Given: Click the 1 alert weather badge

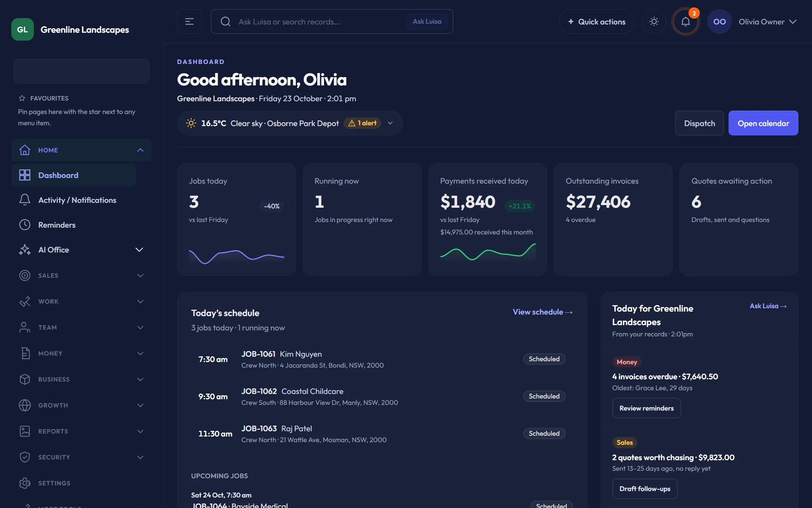Looking at the screenshot, I should point(362,123).
